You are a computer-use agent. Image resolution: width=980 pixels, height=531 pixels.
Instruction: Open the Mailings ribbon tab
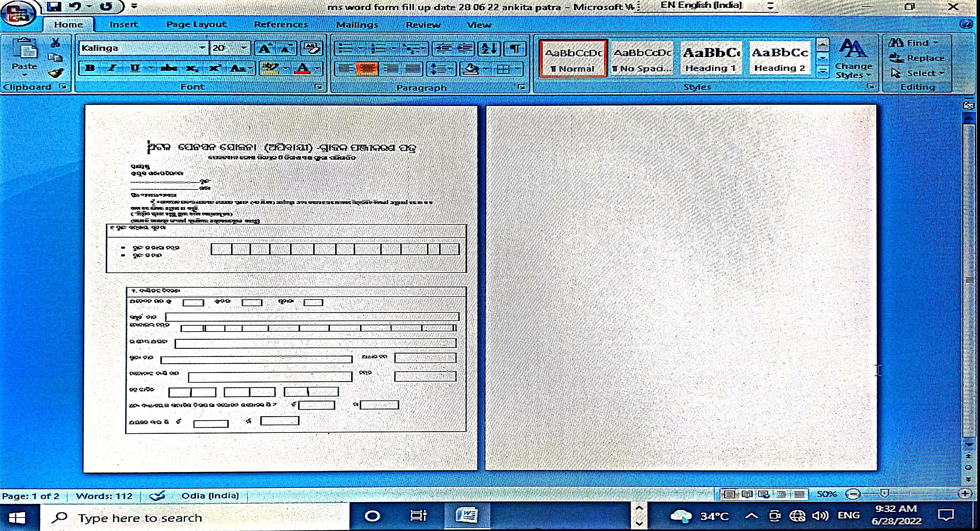pyautogui.click(x=357, y=25)
